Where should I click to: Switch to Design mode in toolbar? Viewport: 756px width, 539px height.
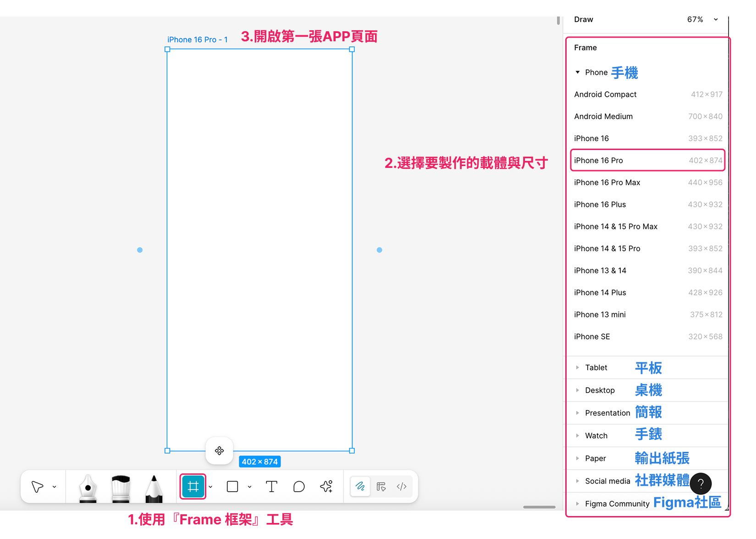pyautogui.click(x=381, y=487)
